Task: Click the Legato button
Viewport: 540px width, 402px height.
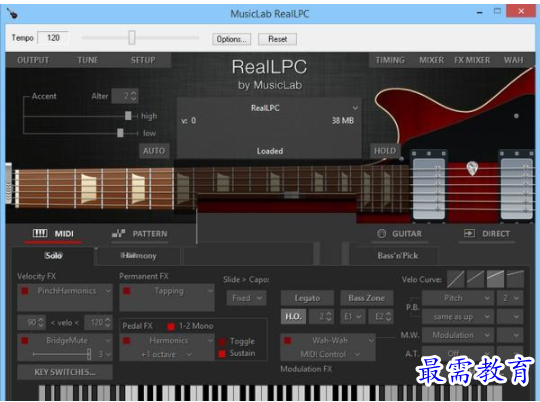Action: tap(307, 298)
